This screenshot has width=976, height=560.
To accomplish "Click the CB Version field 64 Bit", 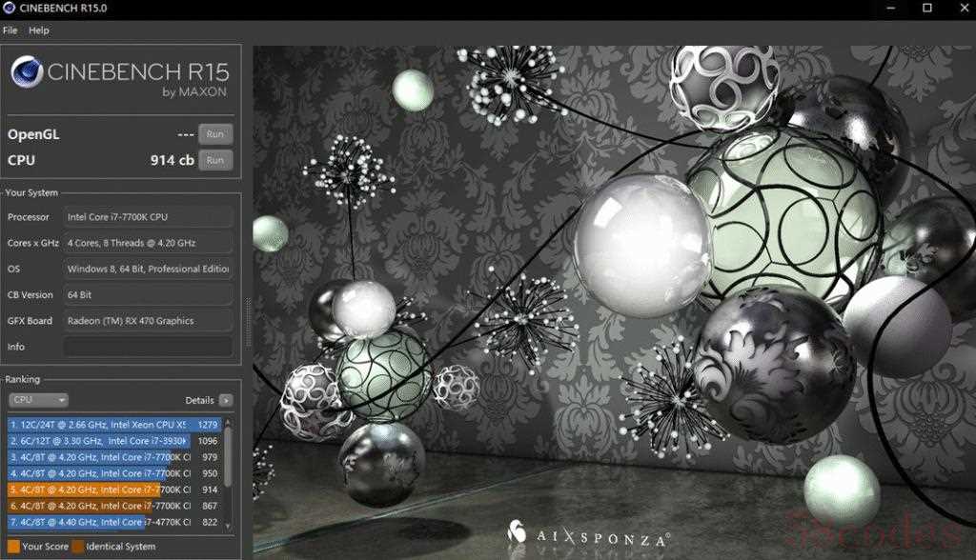I will (x=148, y=295).
